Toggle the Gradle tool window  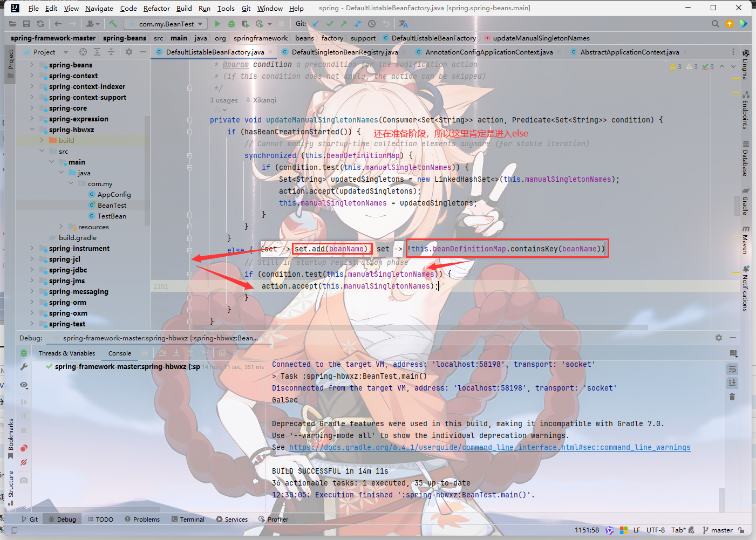(745, 201)
